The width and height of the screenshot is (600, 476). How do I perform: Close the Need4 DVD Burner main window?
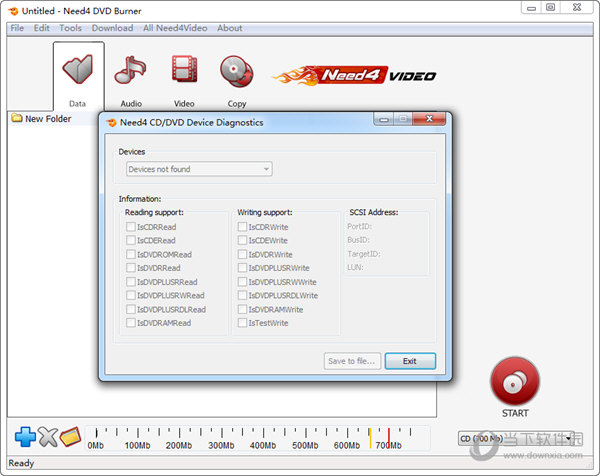point(577,8)
